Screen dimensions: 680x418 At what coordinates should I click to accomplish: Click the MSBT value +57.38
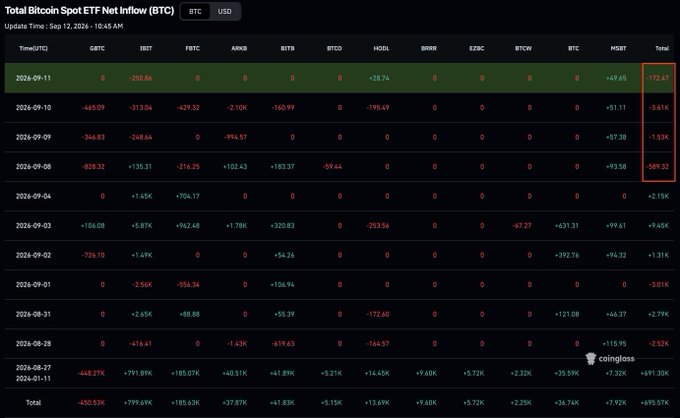[x=616, y=137]
